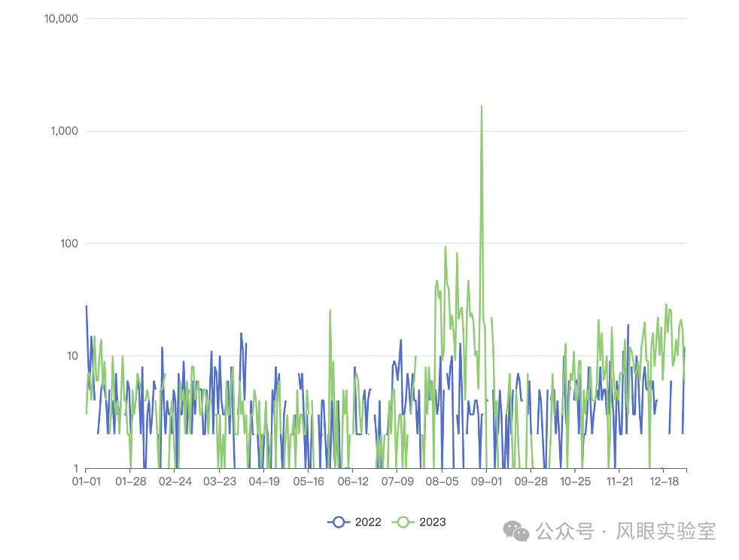Click the WeChat logo icon in watermark
Image resolution: width=739 pixels, height=560 pixels.
[516, 531]
